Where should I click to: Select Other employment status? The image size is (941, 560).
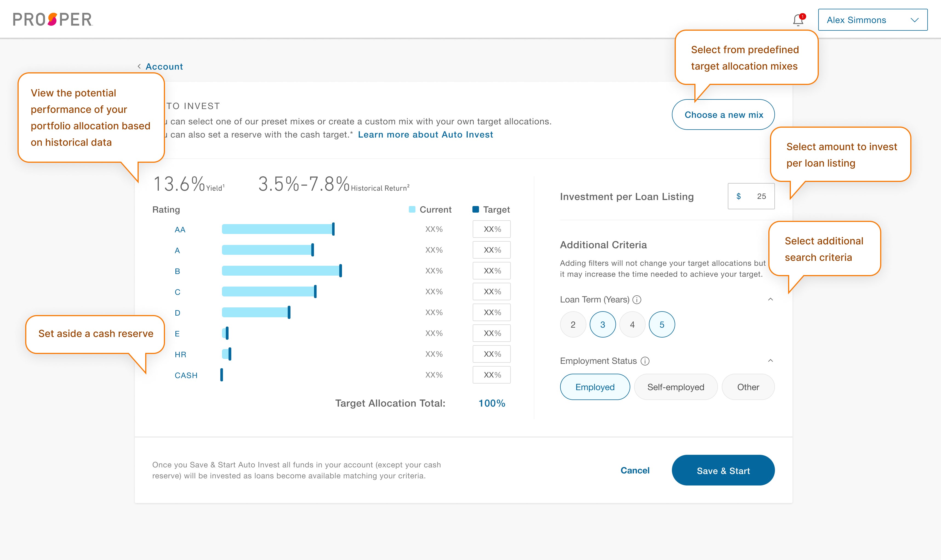(748, 387)
